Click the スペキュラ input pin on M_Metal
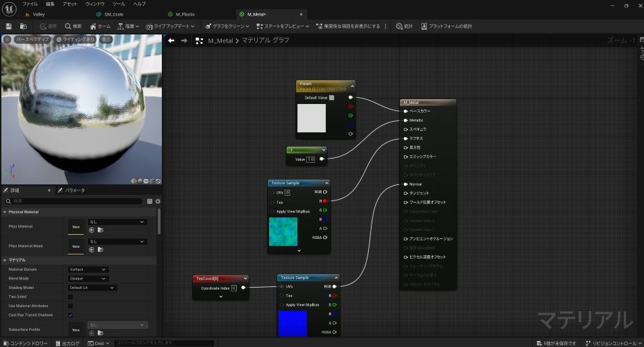This screenshot has height=347, width=644. 405,130
